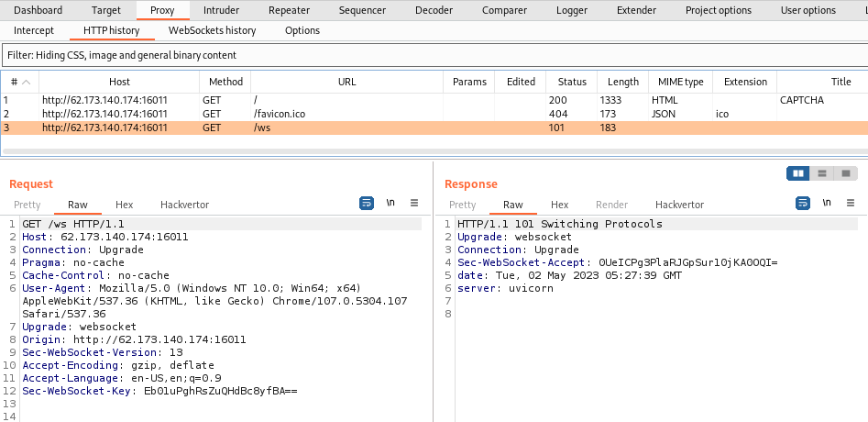Switch to side-by-side layout view

(x=798, y=173)
